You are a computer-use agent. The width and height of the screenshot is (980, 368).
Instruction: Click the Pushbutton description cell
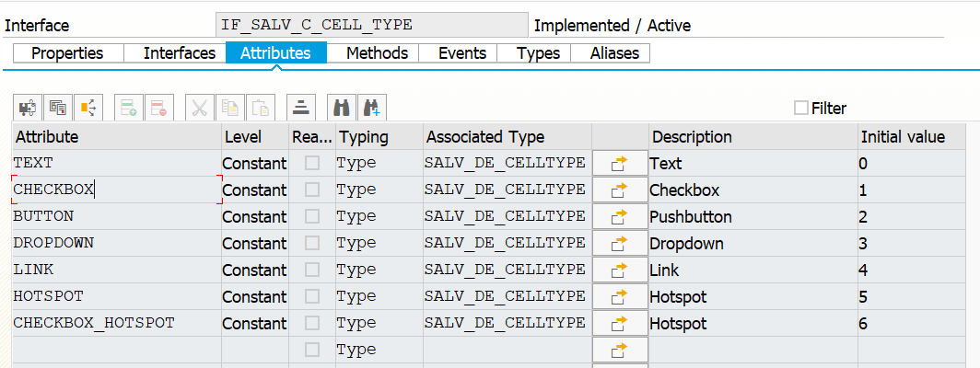(753, 217)
